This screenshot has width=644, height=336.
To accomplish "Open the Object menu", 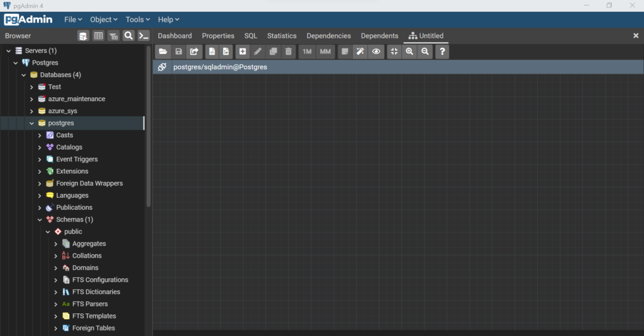I will [x=104, y=19].
